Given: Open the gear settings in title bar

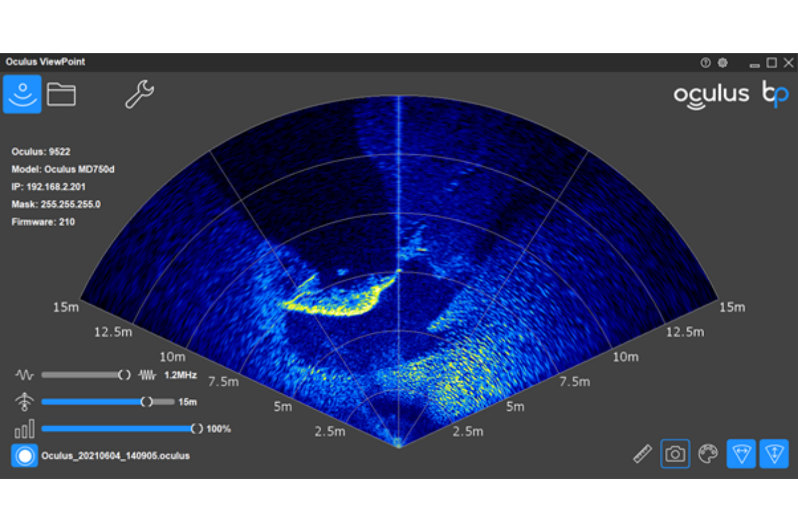Looking at the screenshot, I should (723, 63).
